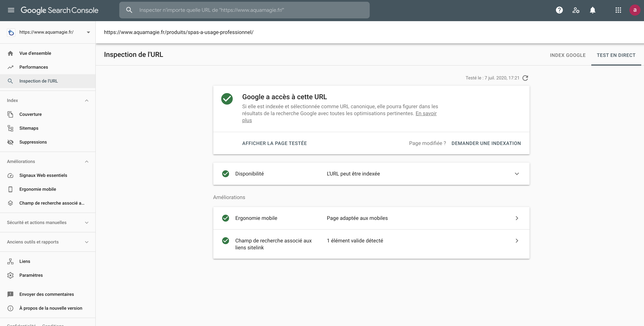Open Signaux Web essentiels report
Viewport: 644px width, 326px height.
click(x=43, y=175)
